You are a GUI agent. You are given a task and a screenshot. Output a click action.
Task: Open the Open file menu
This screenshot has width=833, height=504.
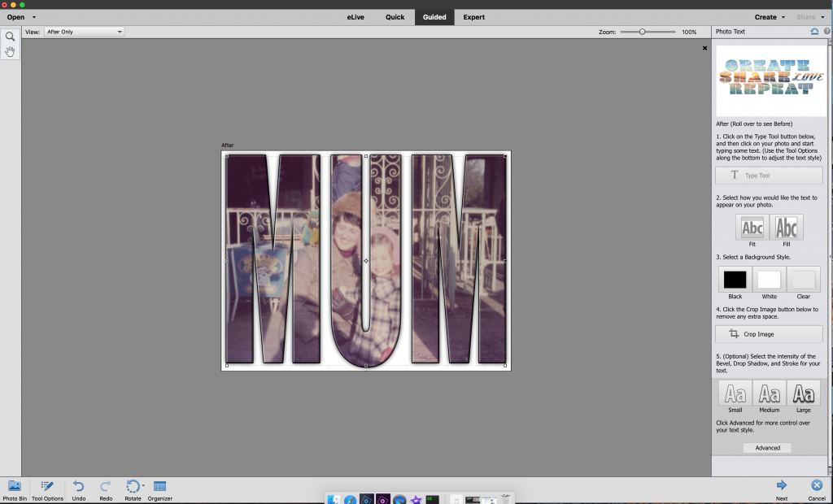pos(21,17)
